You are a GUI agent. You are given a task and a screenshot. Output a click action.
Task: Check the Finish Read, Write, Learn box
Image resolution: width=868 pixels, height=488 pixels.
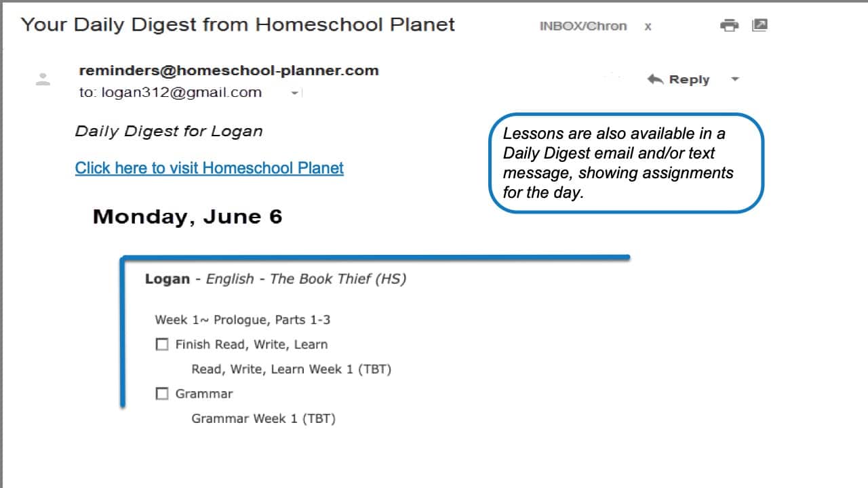[162, 344]
